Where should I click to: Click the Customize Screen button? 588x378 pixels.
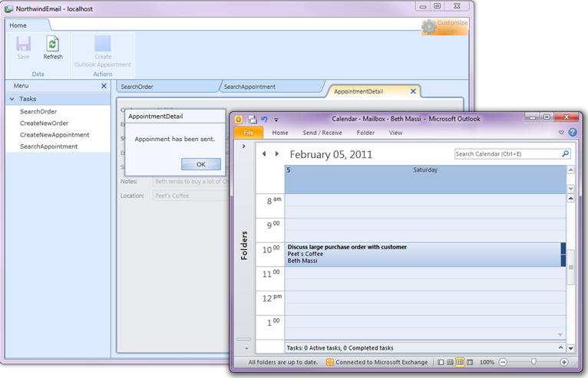click(x=444, y=27)
